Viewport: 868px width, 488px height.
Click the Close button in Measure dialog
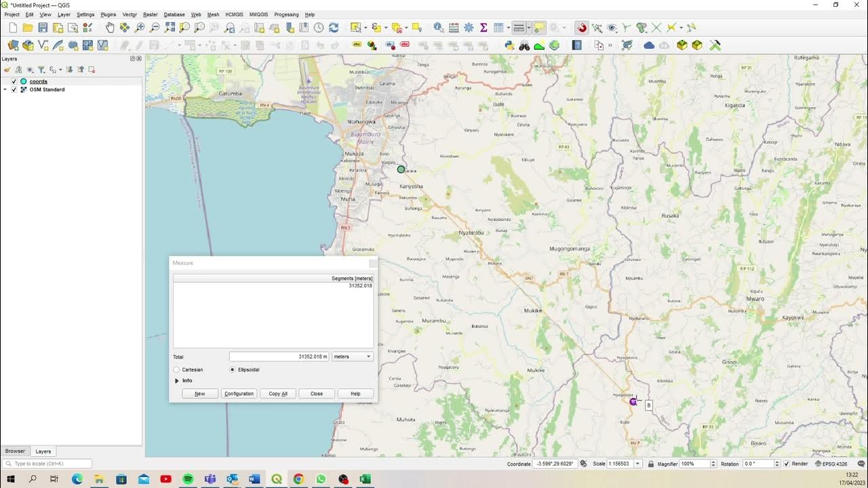coord(317,394)
